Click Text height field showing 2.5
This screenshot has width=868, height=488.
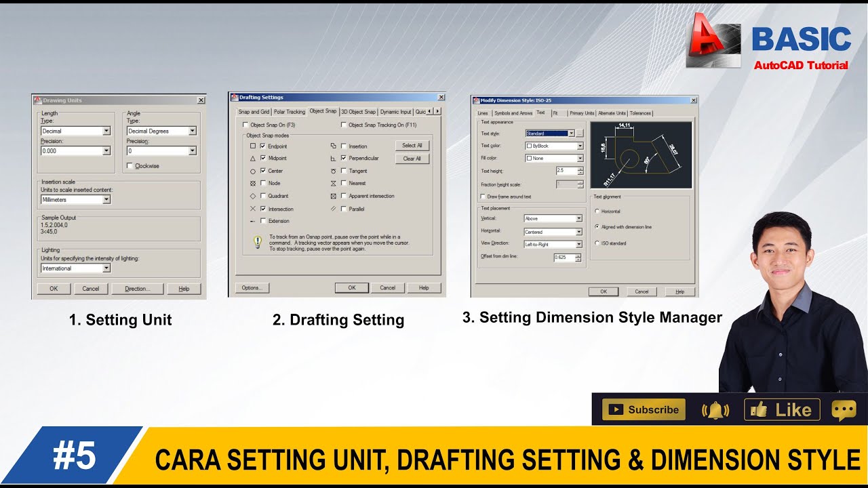[x=569, y=171]
